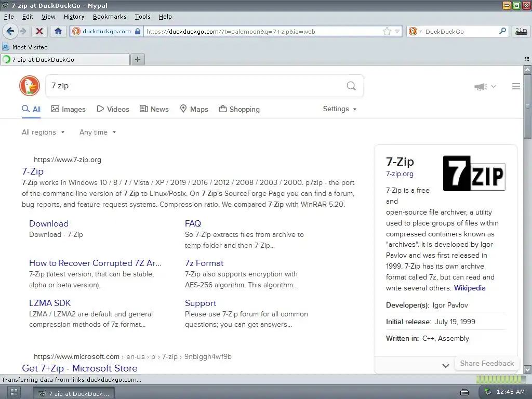The width and height of the screenshot is (532, 399).
Task: Open the Support sublink
Action: pos(201,303)
